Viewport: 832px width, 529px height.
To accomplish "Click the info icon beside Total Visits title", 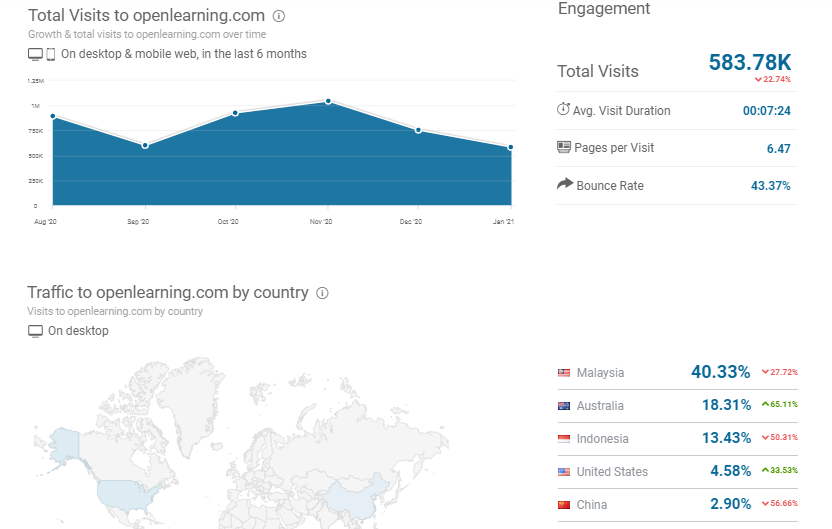I will [x=279, y=16].
